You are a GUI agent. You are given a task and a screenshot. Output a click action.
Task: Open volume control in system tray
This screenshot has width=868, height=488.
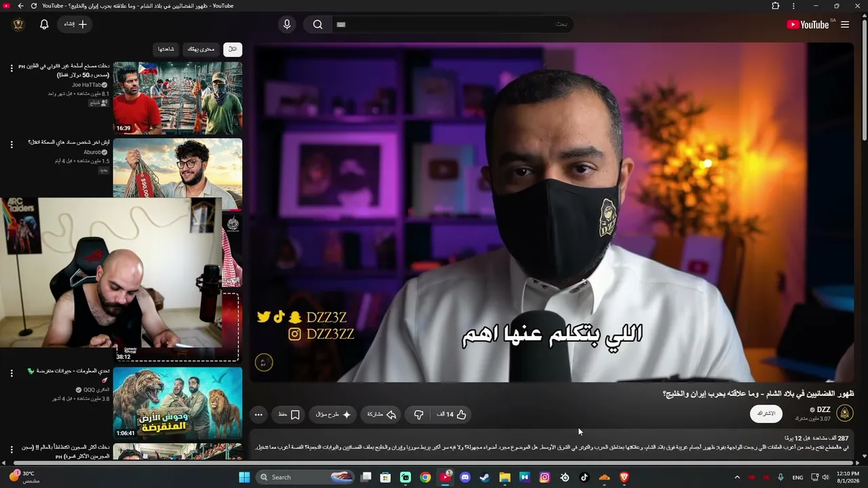click(x=825, y=477)
